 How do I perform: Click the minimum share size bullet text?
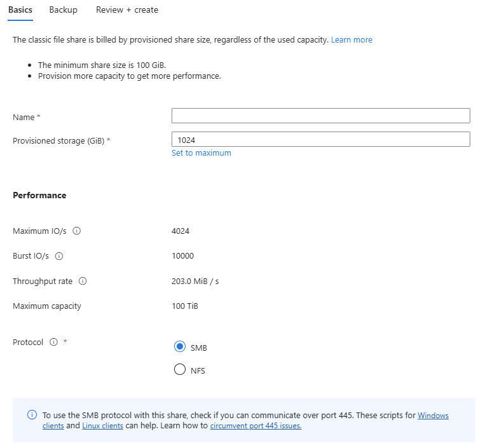coord(102,65)
